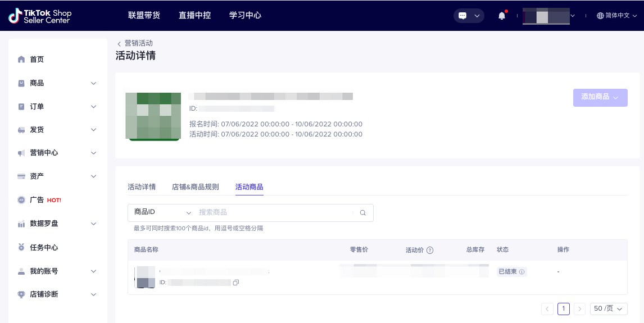Viewport: 644px width, 323px height.
Task: Expand the 商品 sidebar menu chevron
Action: click(94, 83)
